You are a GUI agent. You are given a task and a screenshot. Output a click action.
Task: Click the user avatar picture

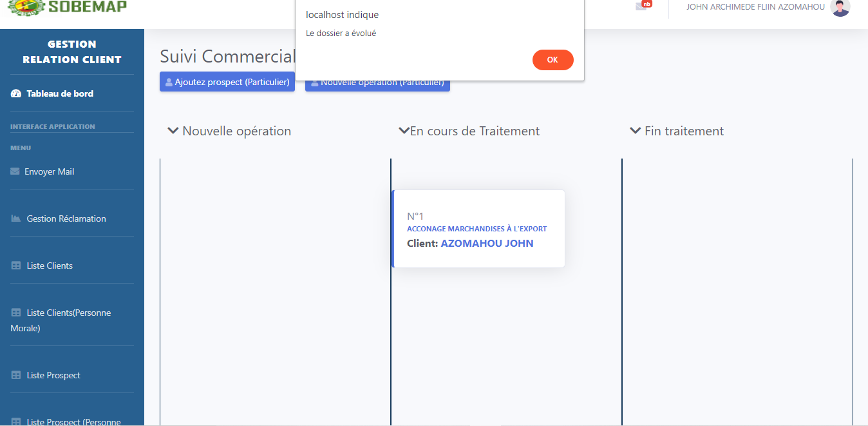pos(840,8)
